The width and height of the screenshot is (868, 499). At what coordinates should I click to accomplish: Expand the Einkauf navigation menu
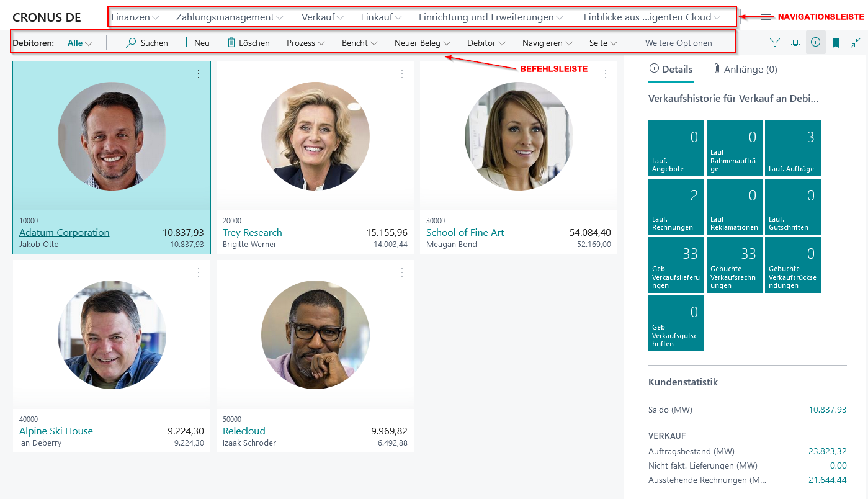(x=382, y=17)
